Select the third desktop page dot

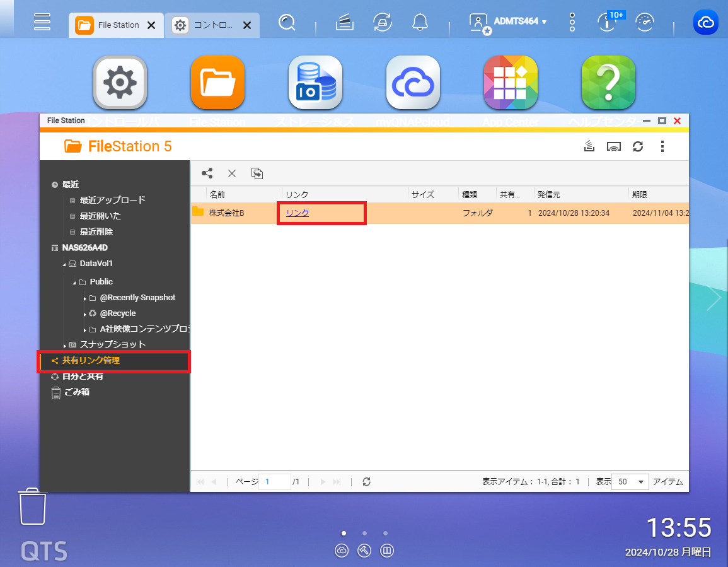point(385,533)
